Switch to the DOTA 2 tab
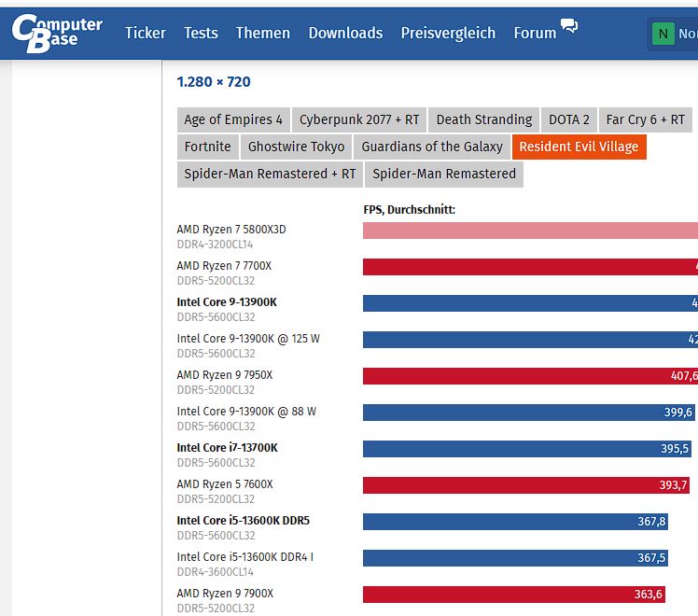The height and width of the screenshot is (616, 698). (x=569, y=119)
